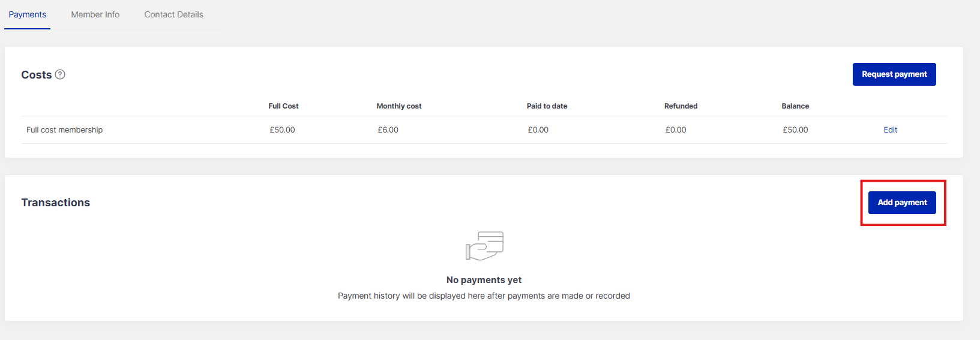The image size is (980, 340).
Task: Click the Costs section heading
Action: click(x=37, y=75)
